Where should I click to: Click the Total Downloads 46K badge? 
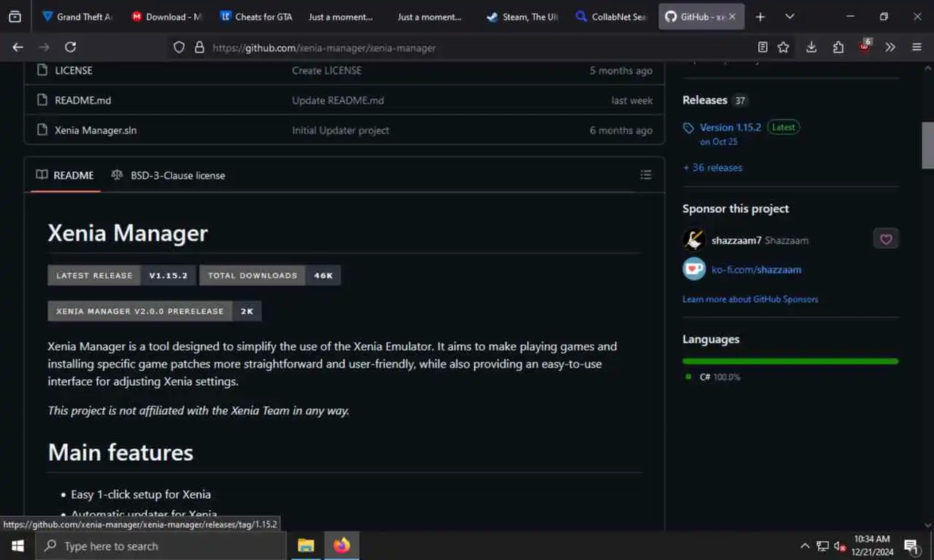270,275
